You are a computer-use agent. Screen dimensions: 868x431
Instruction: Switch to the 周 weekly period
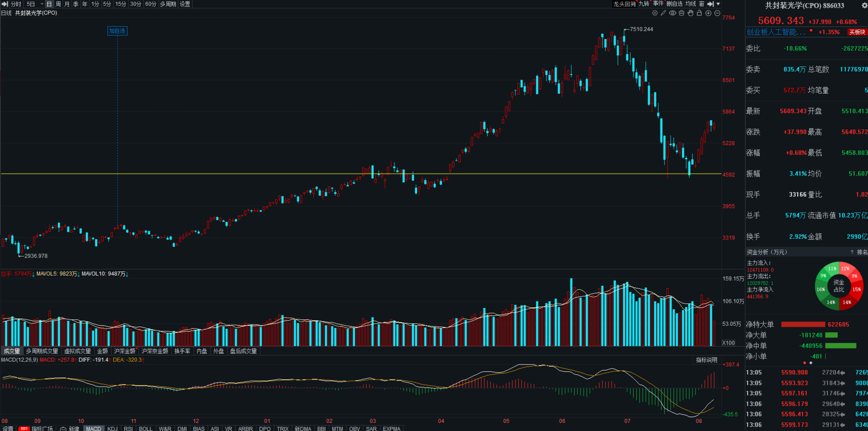pyautogui.click(x=58, y=4)
